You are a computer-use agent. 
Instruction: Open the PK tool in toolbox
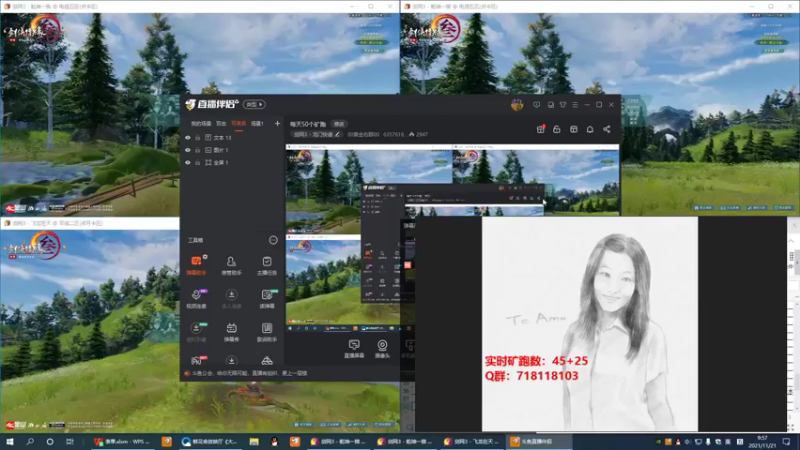pos(196,360)
